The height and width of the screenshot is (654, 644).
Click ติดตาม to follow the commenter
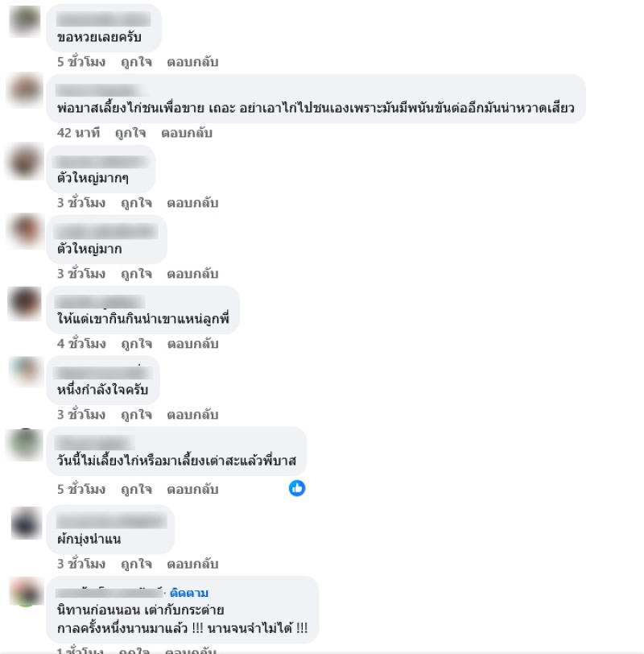coord(189,593)
